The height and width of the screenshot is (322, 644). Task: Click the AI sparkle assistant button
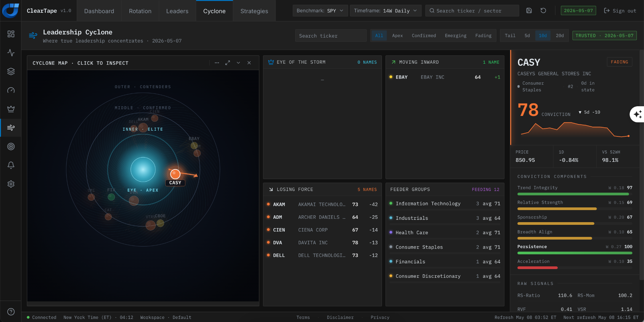[637, 114]
